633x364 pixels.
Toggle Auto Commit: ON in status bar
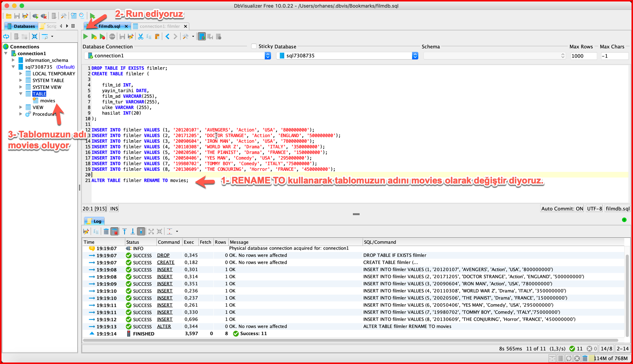point(562,209)
